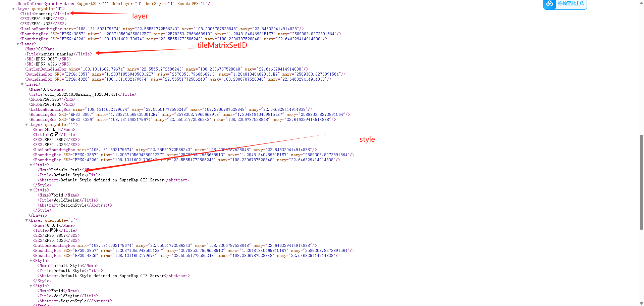The image size is (644, 306).
Task: Collapse the Layer queryable="0" node
Action: pyautogui.click(x=14, y=9)
